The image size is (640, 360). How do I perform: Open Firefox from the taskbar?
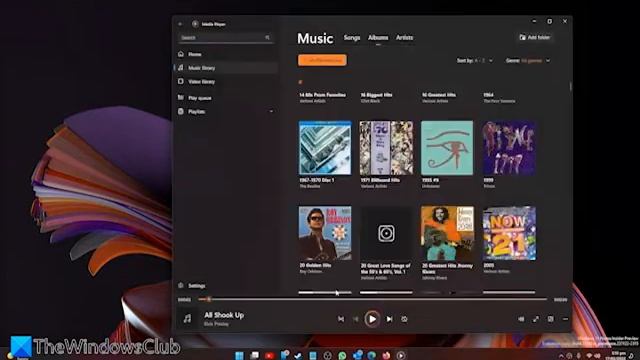click(x=386, y=356)
